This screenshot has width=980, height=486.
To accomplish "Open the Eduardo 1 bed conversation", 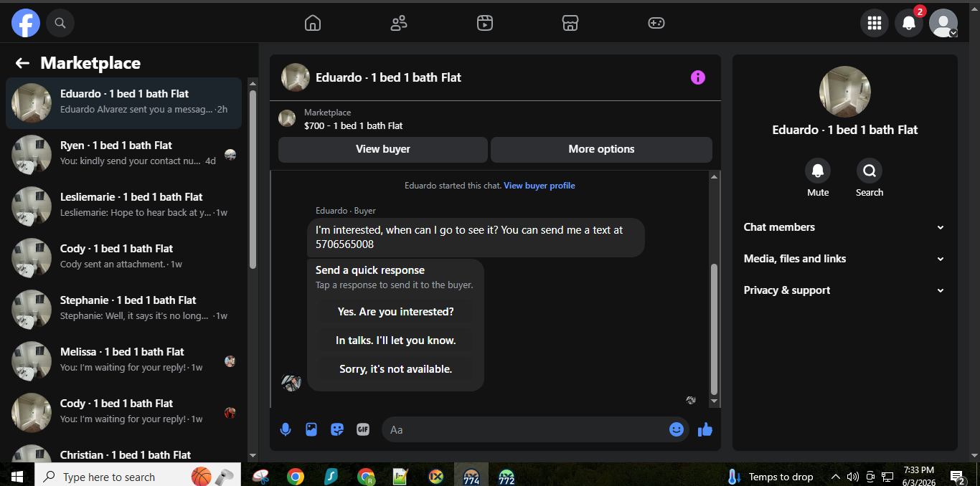I will point(123,103).
